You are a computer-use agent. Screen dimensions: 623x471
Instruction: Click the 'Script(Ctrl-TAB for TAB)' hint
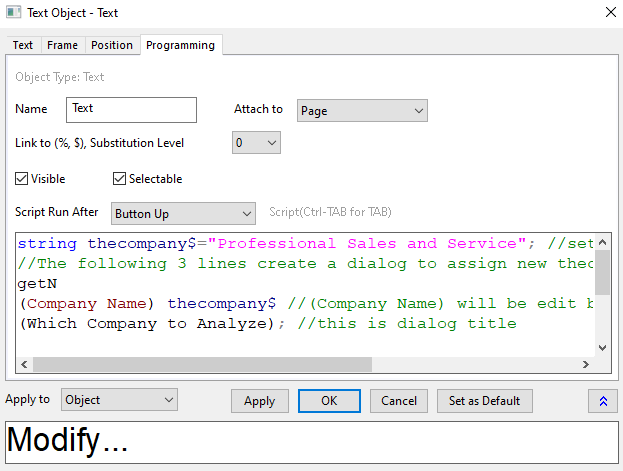pos(330,212)
